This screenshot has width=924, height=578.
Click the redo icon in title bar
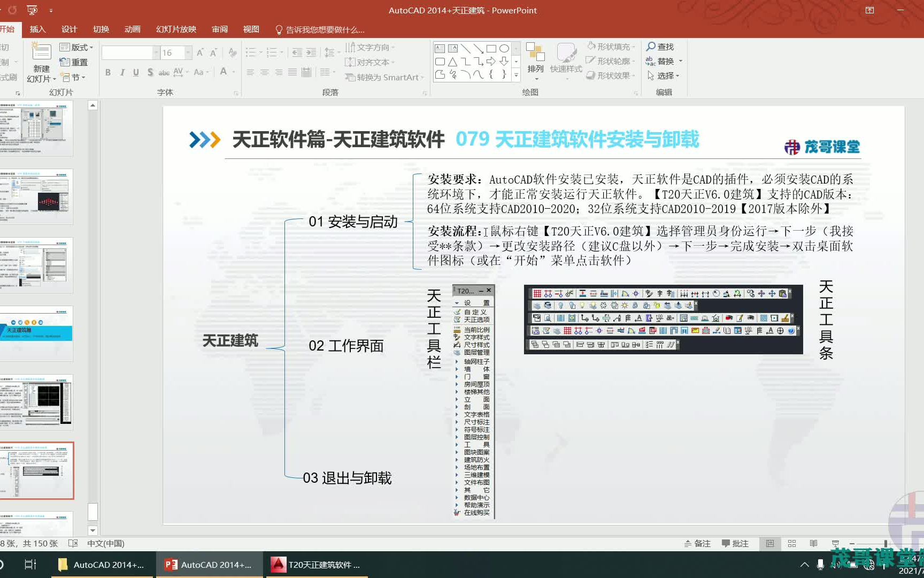(12, 10)
